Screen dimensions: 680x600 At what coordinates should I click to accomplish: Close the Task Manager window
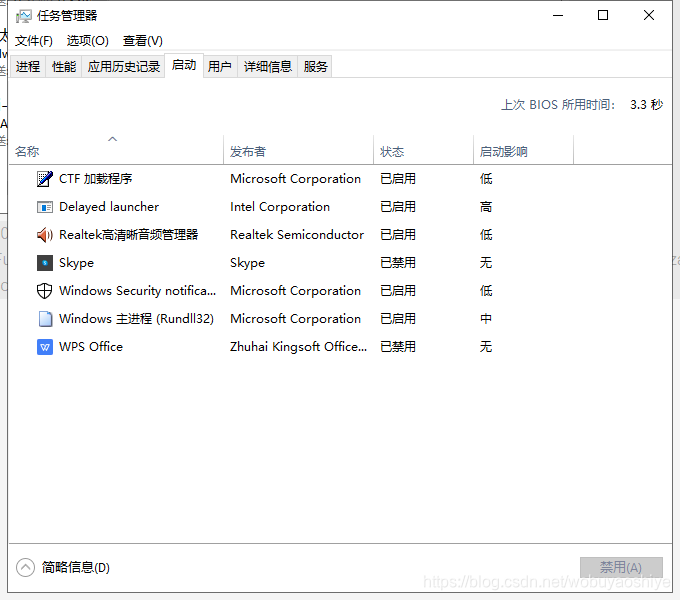coord(649,16)
